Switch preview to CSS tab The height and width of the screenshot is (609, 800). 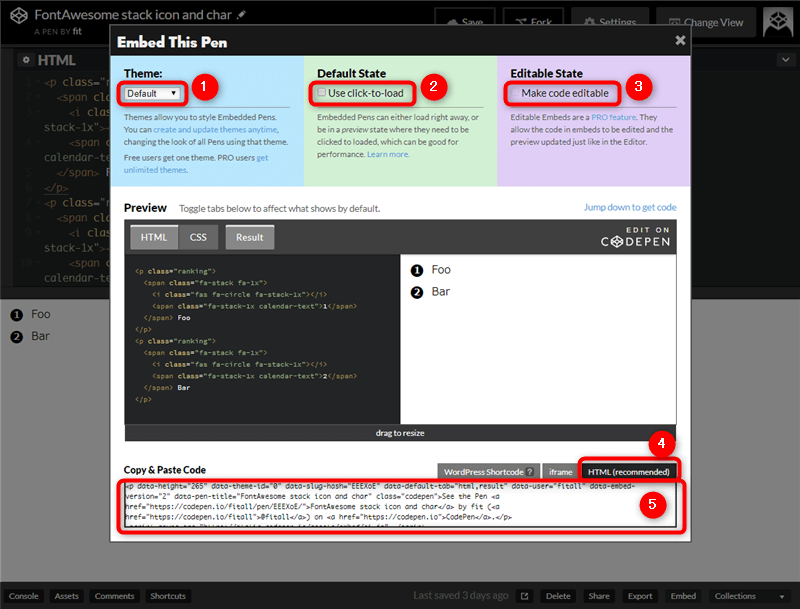198,237
